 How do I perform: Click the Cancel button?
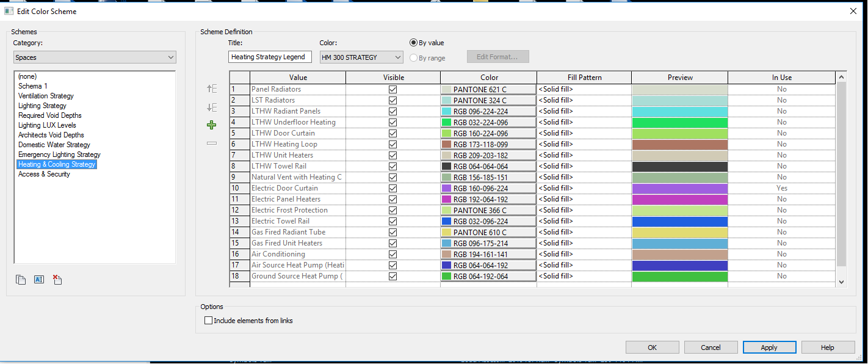[711, 348]
